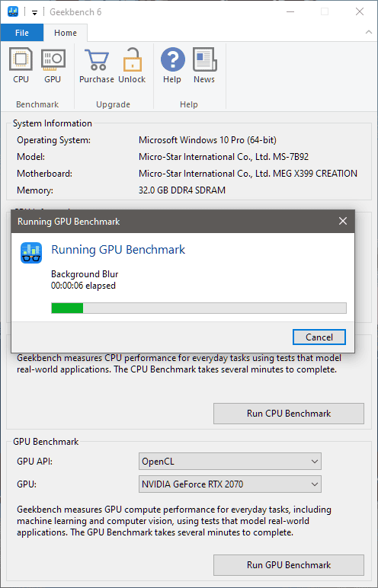Collapse the ribbon with the chevron
Viewport: 378px width, 588px height.
369,32
